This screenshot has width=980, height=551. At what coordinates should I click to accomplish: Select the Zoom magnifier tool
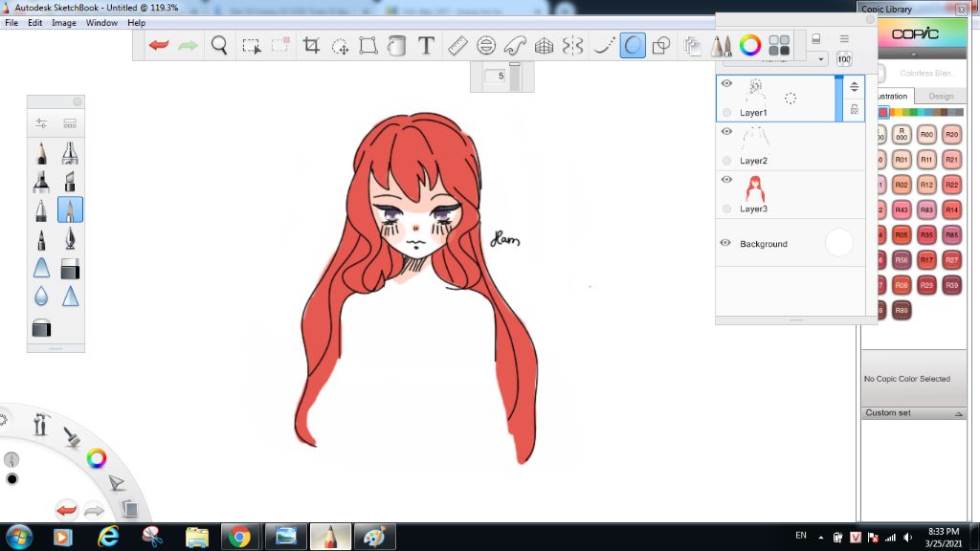tap(219, 45)
